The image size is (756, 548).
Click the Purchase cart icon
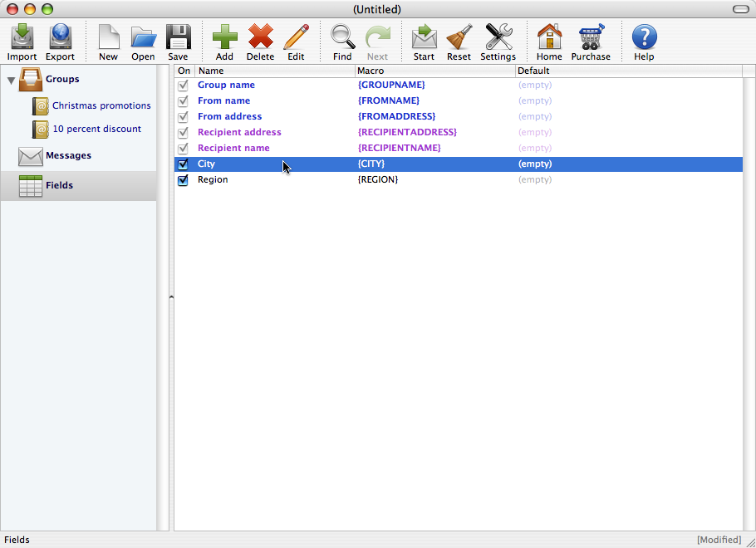(x=590, y=37)
